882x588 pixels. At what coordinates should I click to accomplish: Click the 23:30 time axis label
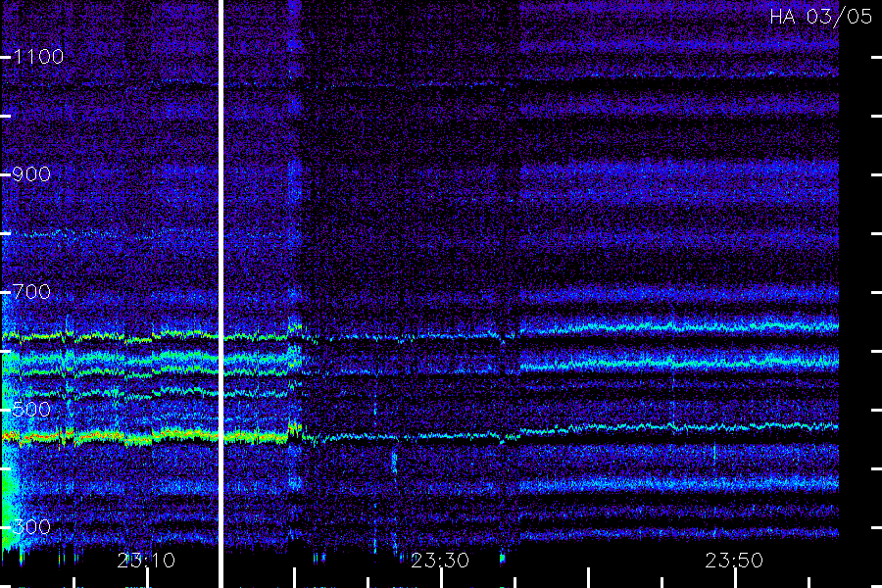(x=440, y=561)
